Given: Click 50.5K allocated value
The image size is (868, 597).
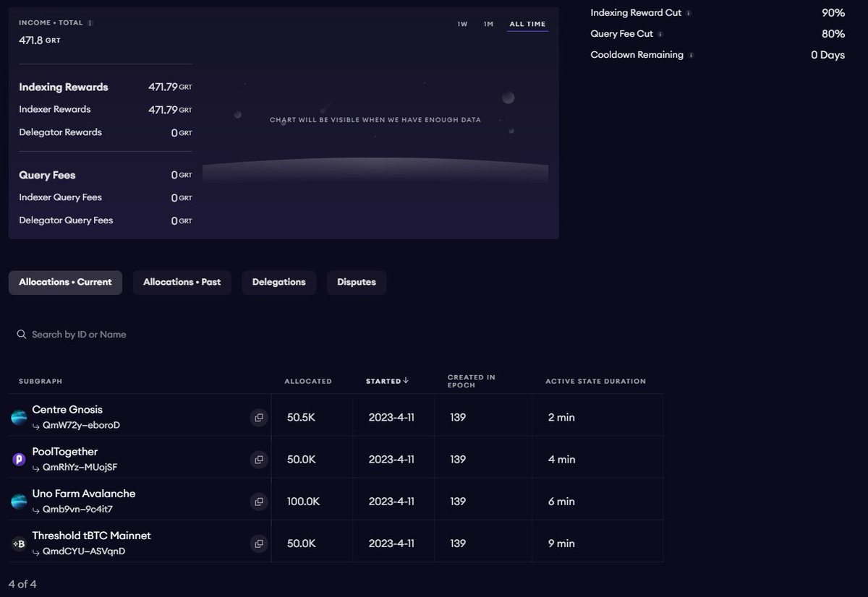Looking at the screenshot, I should click(x=301, y=417).
